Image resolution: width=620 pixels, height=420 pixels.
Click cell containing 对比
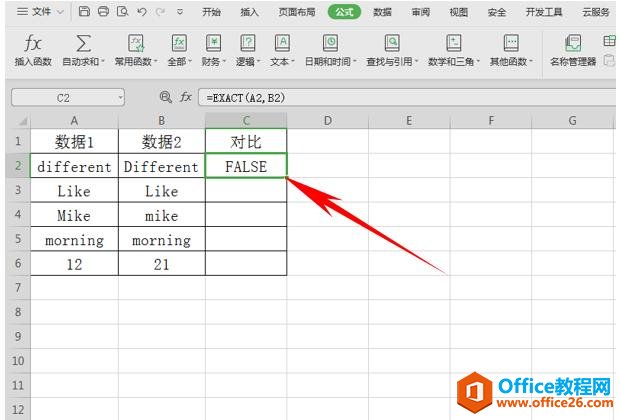[246, 141]
